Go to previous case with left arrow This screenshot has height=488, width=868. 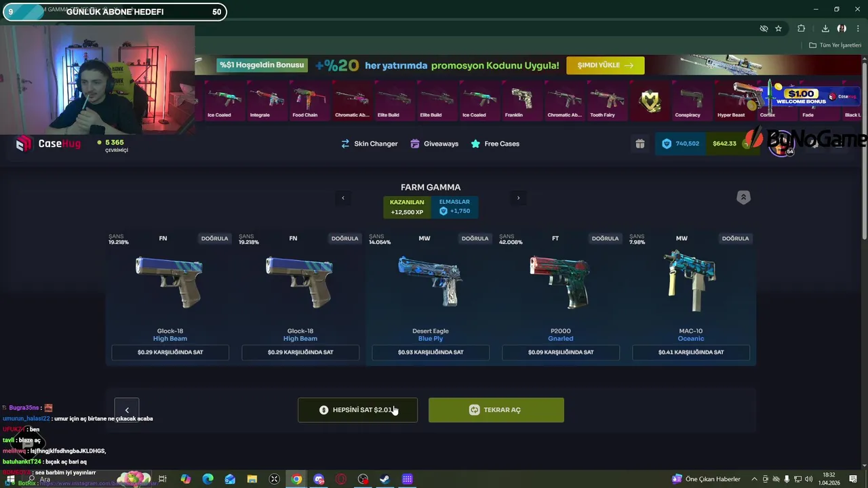(x=343, y=198)
